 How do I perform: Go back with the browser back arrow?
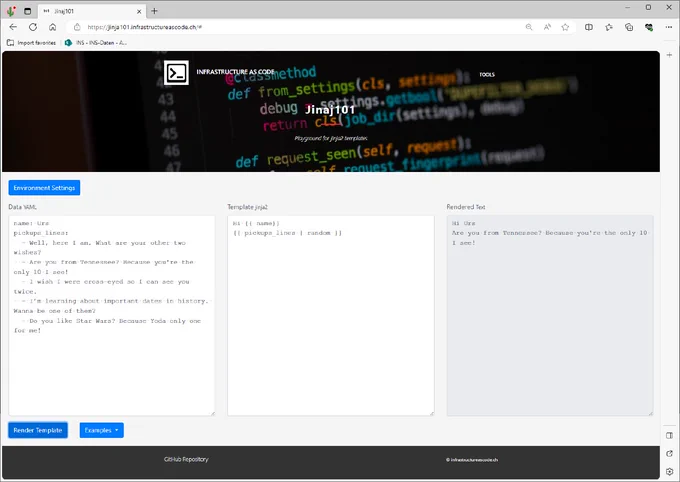(13, 27)
